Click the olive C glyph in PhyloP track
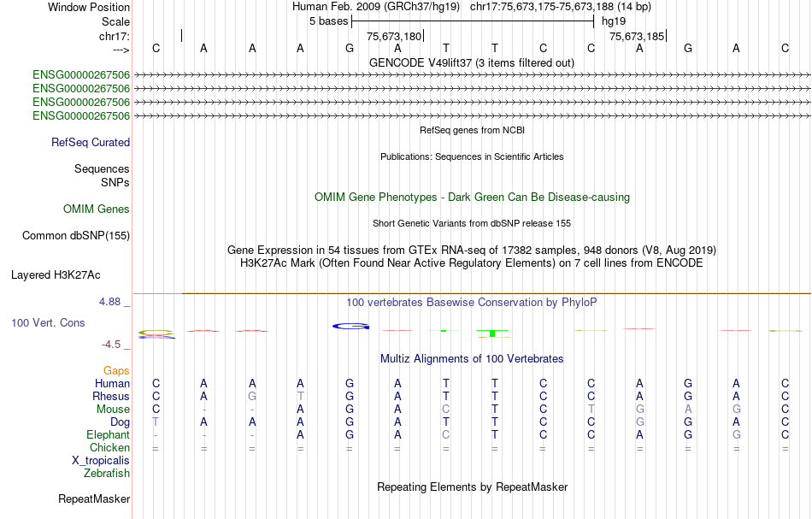The image size is (812, 519). click(156, 333)
